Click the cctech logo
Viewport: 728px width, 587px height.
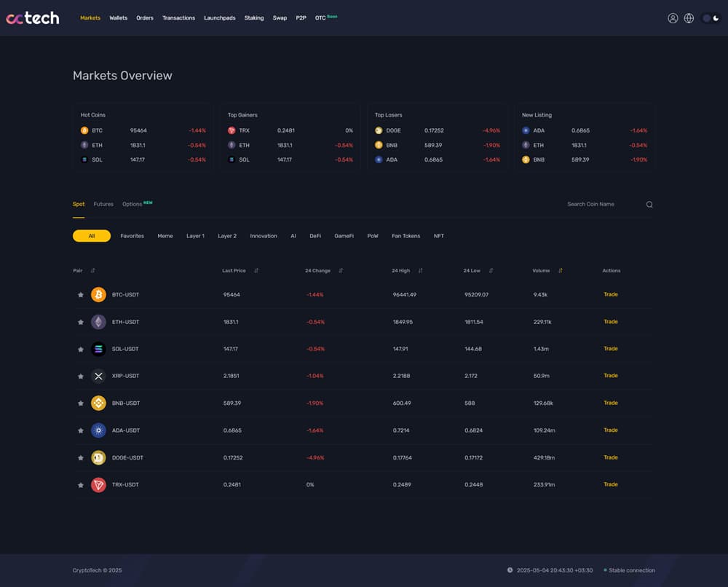[33, 18]
